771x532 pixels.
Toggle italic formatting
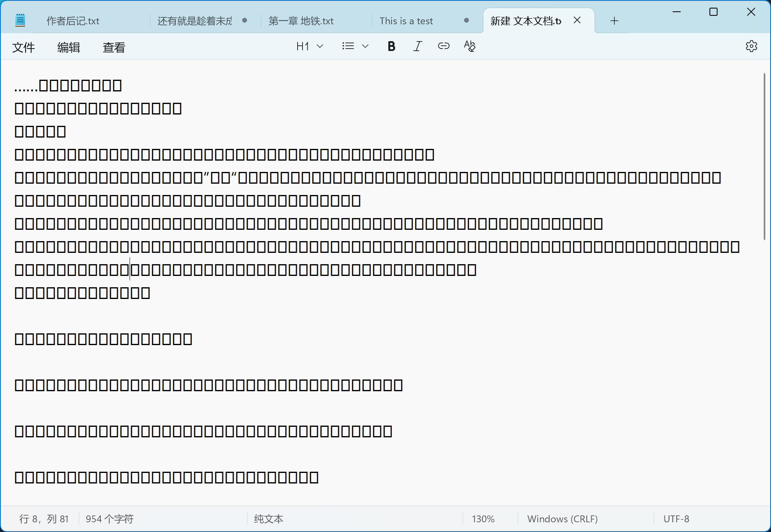click(x=417, y=47)
